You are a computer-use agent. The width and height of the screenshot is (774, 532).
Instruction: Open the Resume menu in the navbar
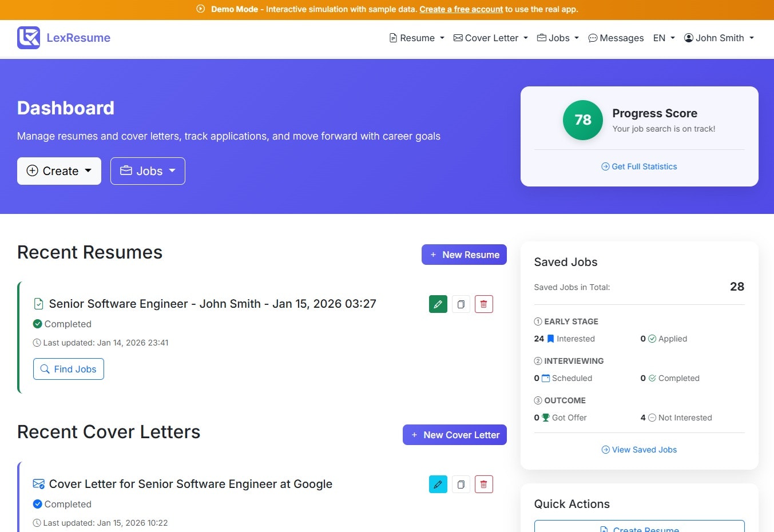tap(416, 38)
